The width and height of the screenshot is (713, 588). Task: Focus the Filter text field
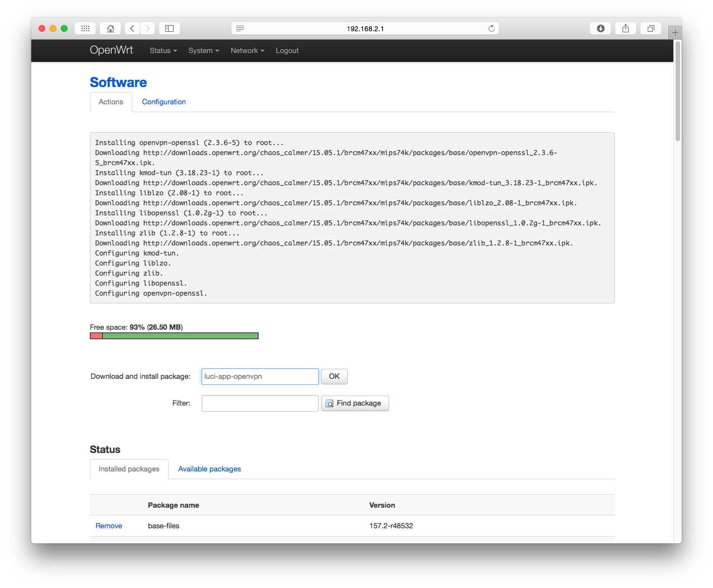(260, 403)
